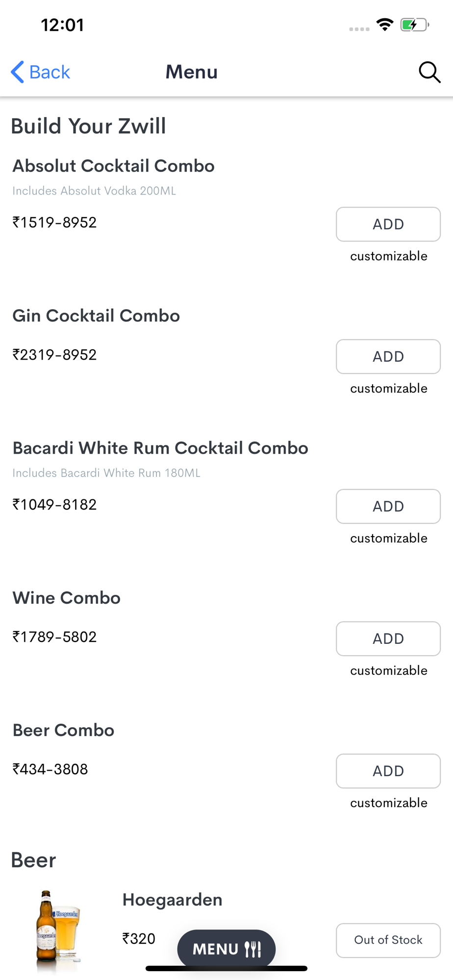
Task: Tap the Wi-Fi status icon
Action: pos(385,24)
